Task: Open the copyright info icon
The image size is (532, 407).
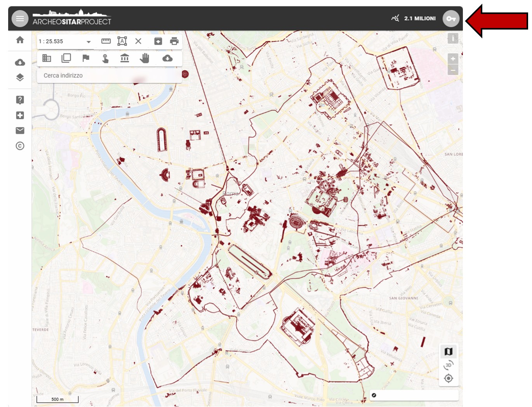Action: (x=20, y=146)
